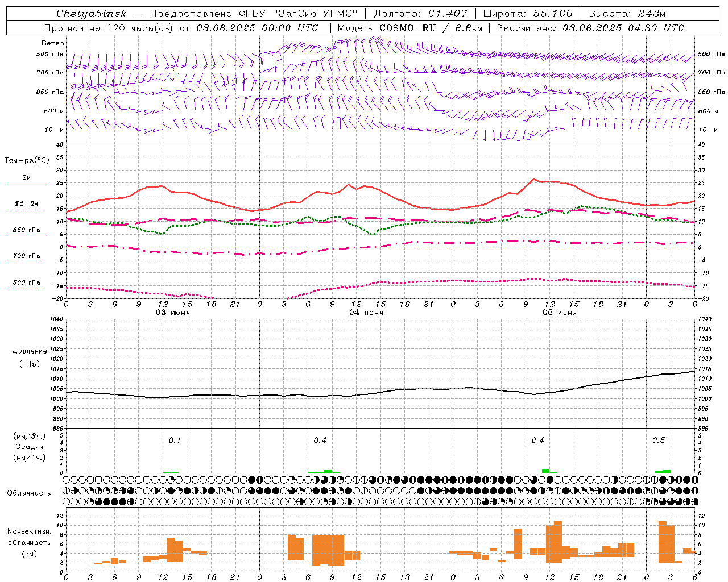
Task: Click the 'Тем-ра(°C)' temperature panel label
Action: [x=27, y=161]
